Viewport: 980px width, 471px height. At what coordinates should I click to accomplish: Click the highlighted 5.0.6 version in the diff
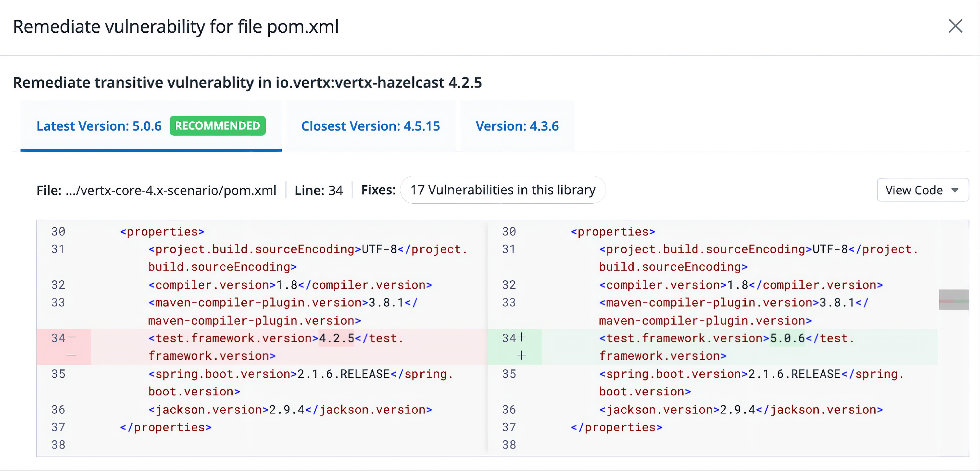point(787,338)
